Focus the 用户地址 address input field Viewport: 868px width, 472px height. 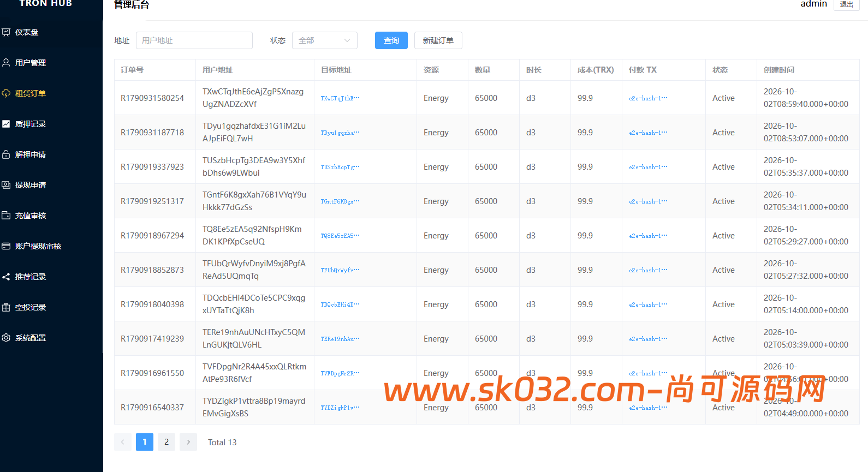pyautogui.click(x=194, y=40)
